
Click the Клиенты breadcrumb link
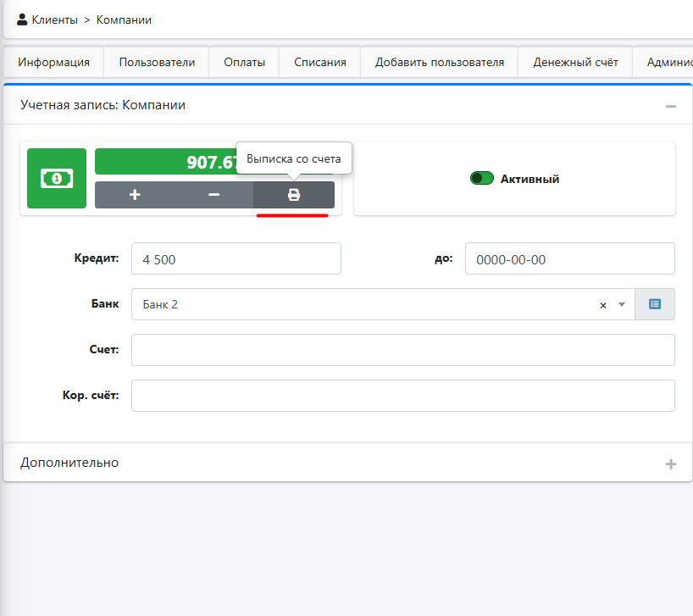(55, 19)
